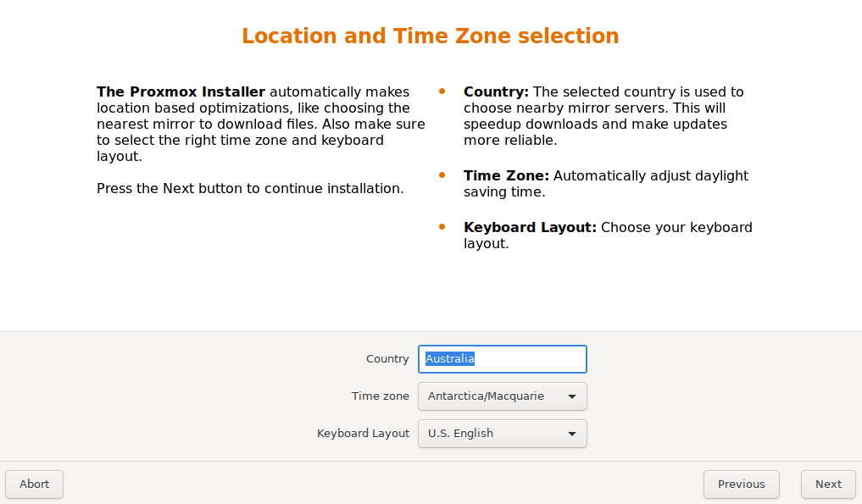Click the highlighted Australia text
Screen dimensions: 862x504
pos(450,359)
